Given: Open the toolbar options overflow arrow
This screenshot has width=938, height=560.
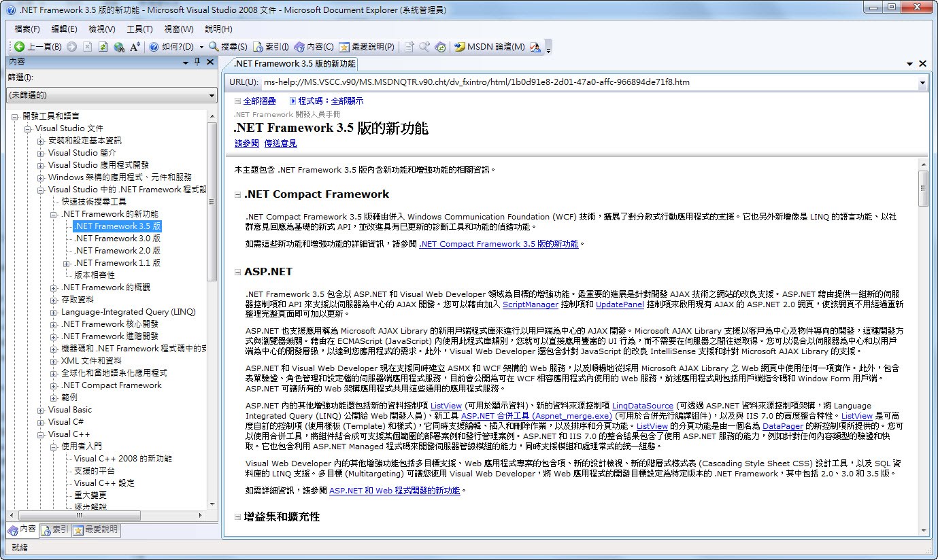Looking at the screenshot, I should tap(548, 48).
